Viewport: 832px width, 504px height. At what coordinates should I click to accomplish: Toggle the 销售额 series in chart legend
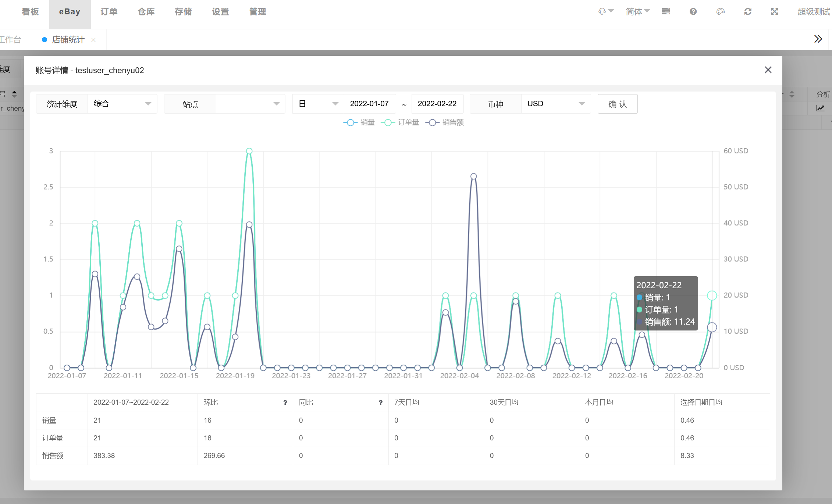tap(444, 122)
